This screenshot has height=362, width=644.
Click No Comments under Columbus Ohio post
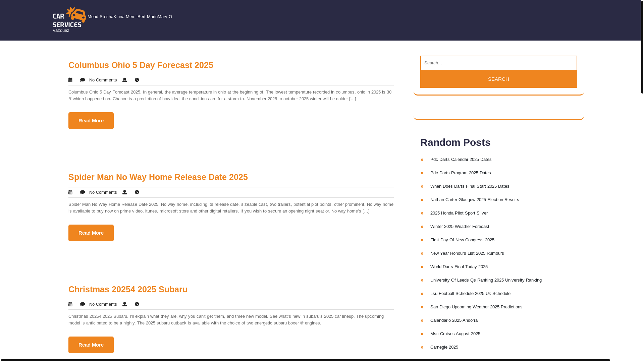point(103,80)
